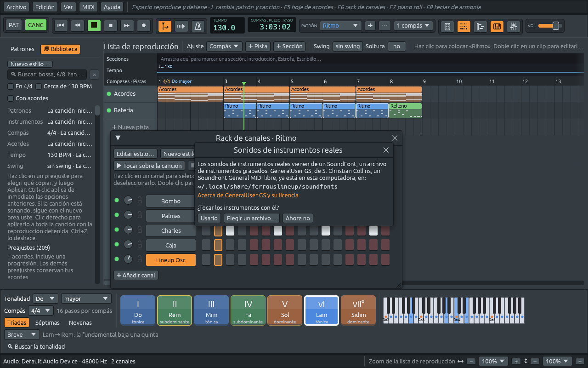Open the 'Breve' dropdown
Viewport: 588px width, 368px height.
click(x=22, y=334)
